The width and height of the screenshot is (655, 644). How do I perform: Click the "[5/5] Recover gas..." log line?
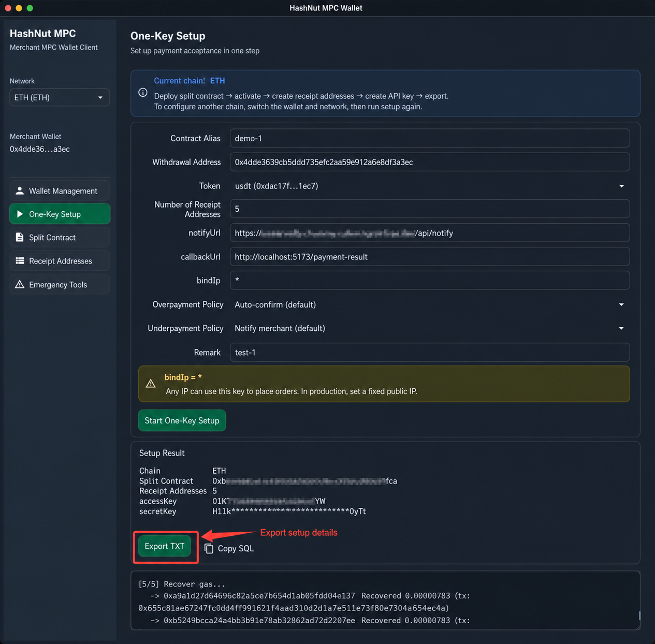(x=182, y=584)
